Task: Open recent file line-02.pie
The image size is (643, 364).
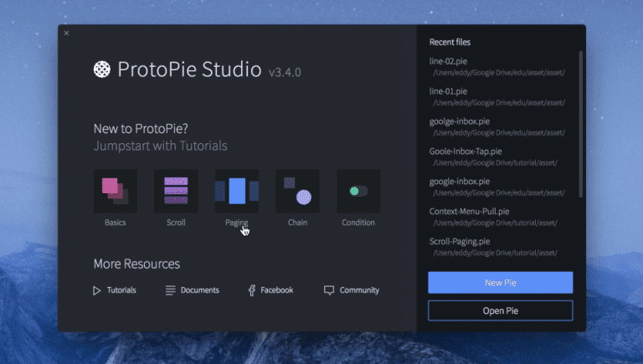Action: (x=497, y=66)
